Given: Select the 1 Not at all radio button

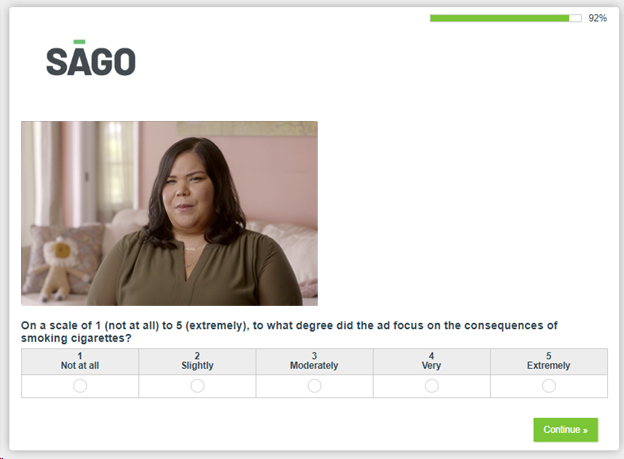Looking at the screenshot, I should [80, 386].
